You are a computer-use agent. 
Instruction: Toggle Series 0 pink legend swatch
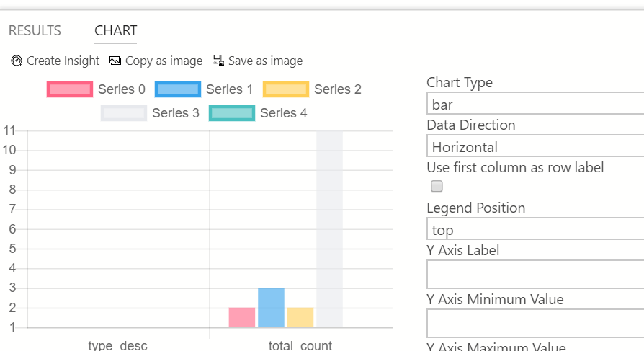(70, 89)
